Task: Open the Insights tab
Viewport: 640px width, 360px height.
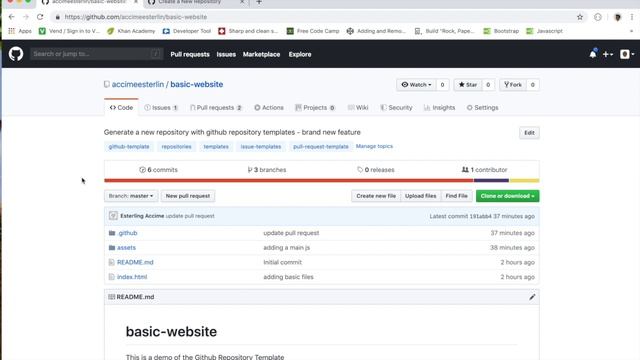Action: point(439,107)
